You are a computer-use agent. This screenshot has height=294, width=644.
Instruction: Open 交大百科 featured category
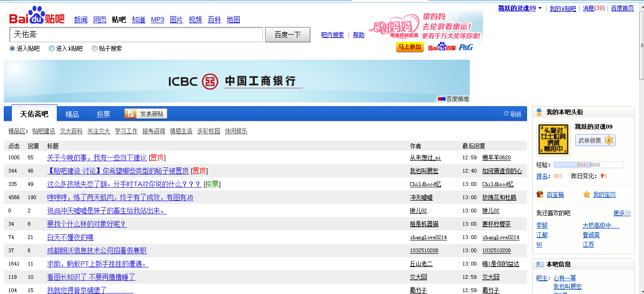click(71, 131)
